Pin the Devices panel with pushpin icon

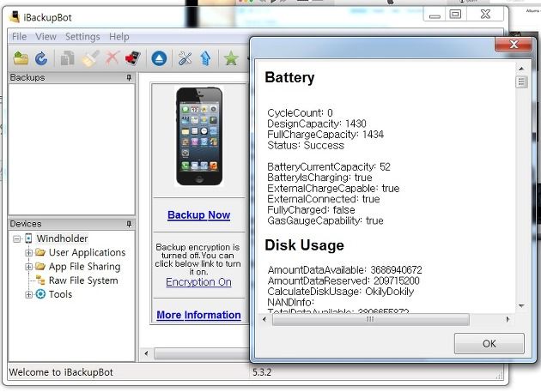click(129, 224)
